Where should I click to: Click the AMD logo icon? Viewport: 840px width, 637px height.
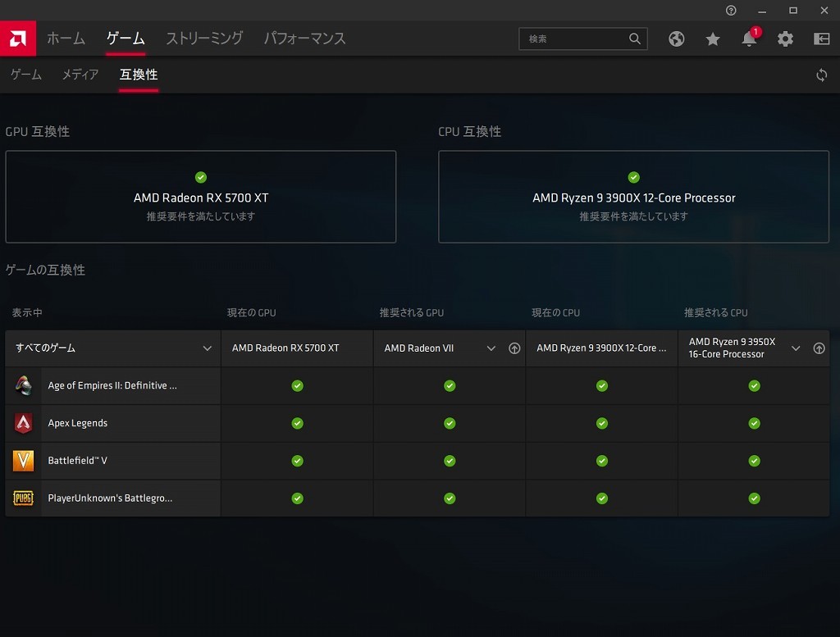point(18,39)
